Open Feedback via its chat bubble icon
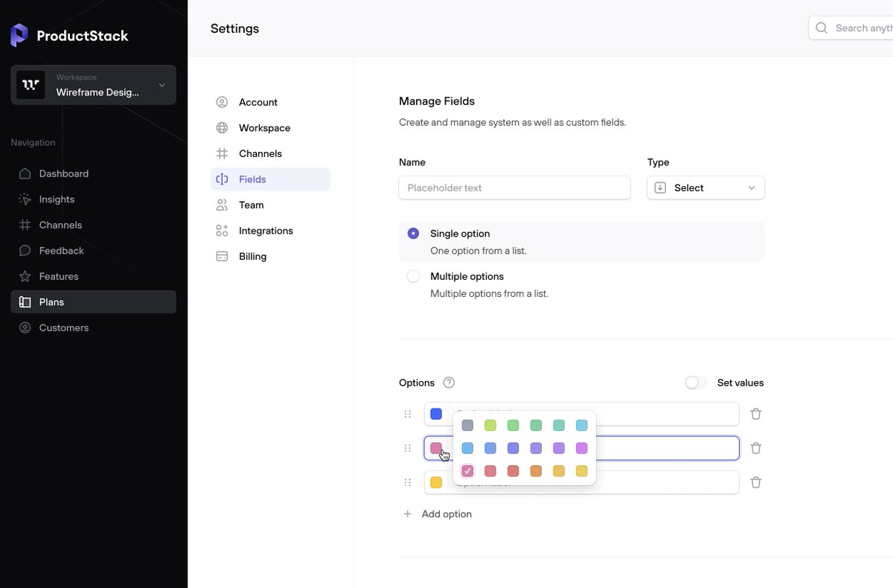Image resolution: width=893 pixels, height=588 pixels. (25, 251)
